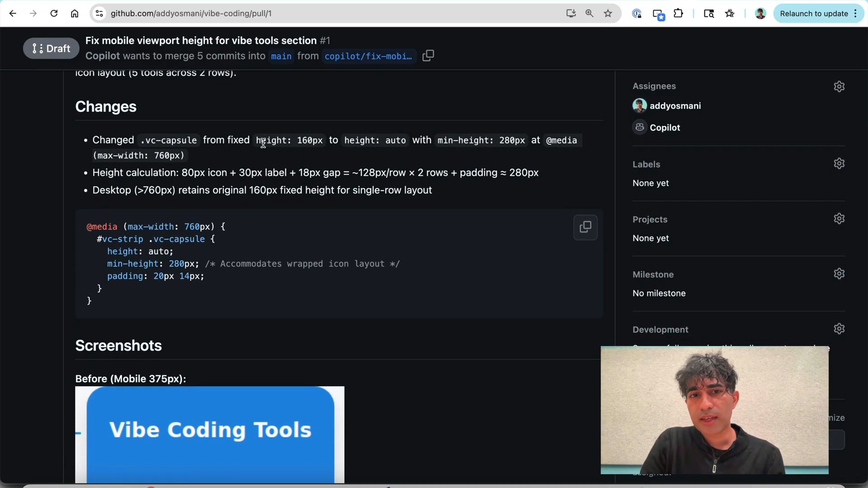Focus the address bar showing github.com URL

click(335, 14)
